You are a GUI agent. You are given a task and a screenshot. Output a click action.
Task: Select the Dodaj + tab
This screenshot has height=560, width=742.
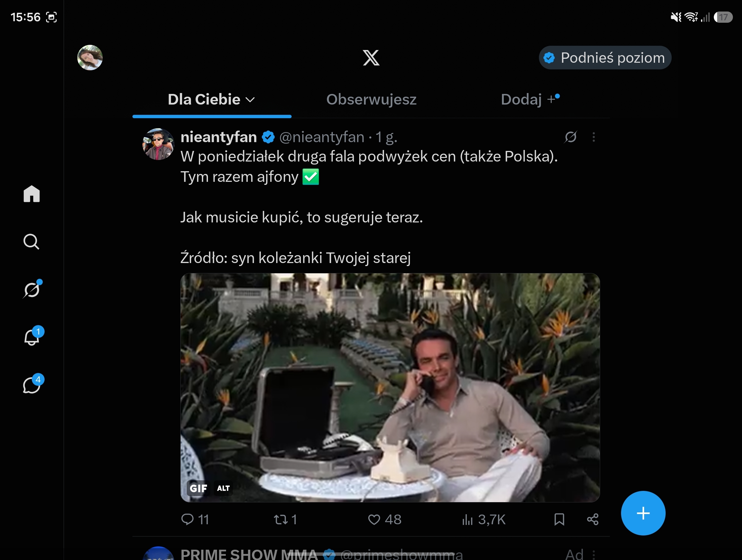(530, 99)
